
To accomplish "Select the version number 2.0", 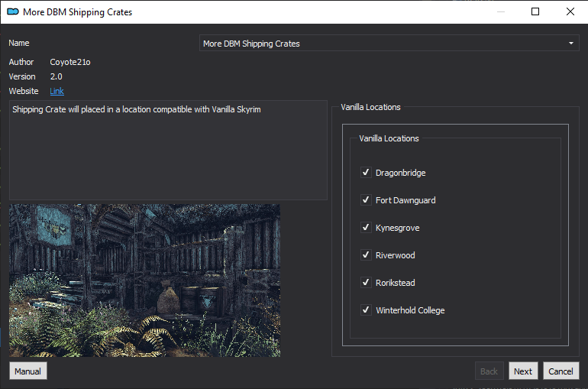I will (57, 76).
